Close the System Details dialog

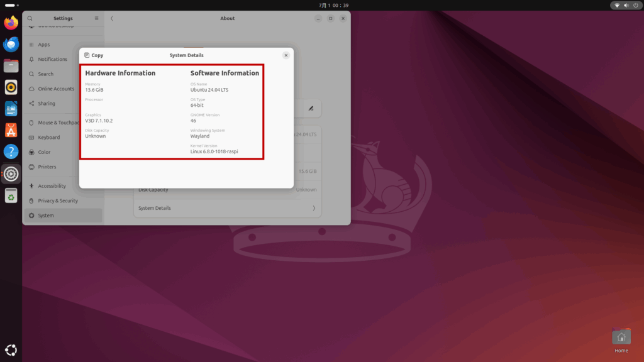(286, 55)
